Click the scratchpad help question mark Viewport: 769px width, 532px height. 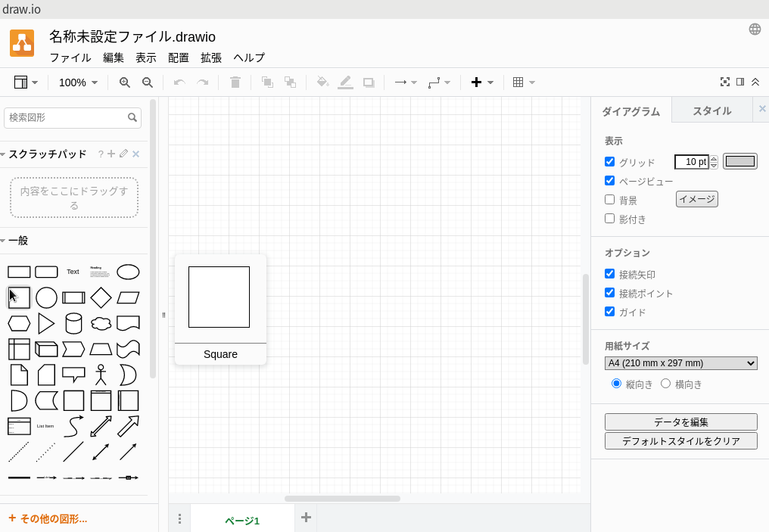point(101,154)
